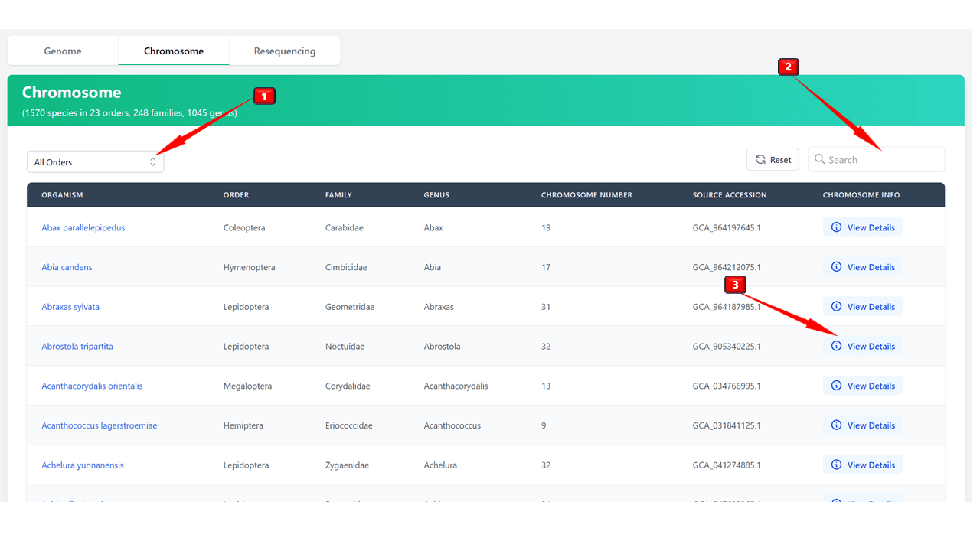This screenshot has height=551, width=980.
Task: Click the info icon in Abraxas sylvata row
Action: 836,307
